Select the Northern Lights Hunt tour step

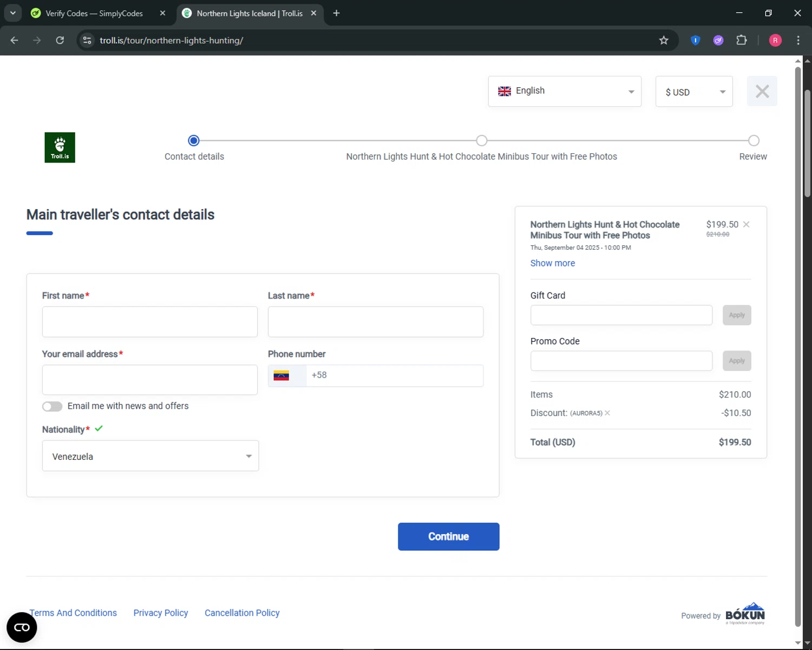[482, 141]
